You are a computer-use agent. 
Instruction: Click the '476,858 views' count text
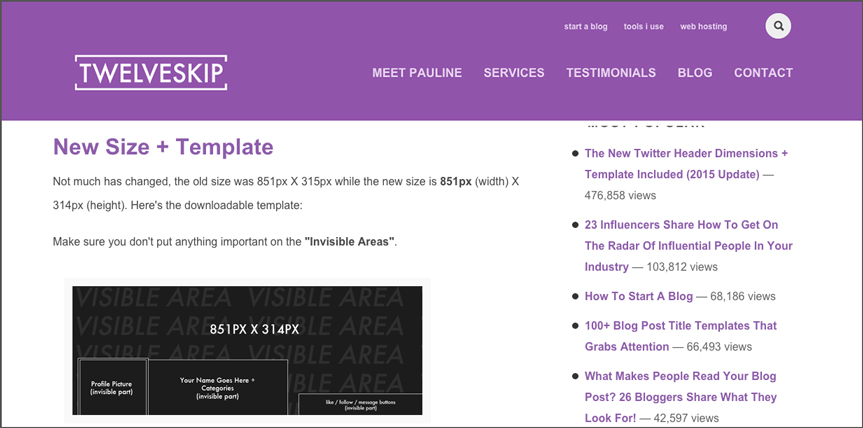620,195
